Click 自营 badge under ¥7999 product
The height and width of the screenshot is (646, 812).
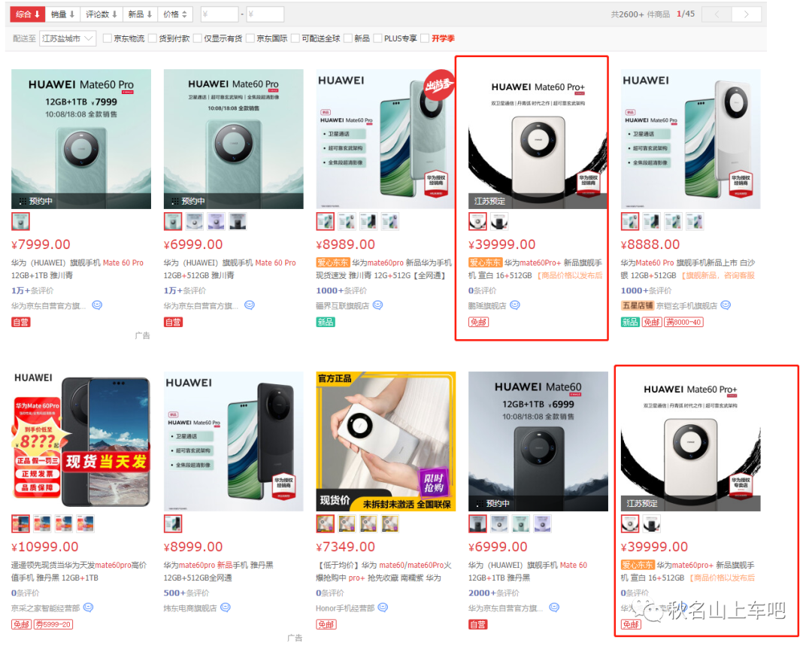(21, 322)
